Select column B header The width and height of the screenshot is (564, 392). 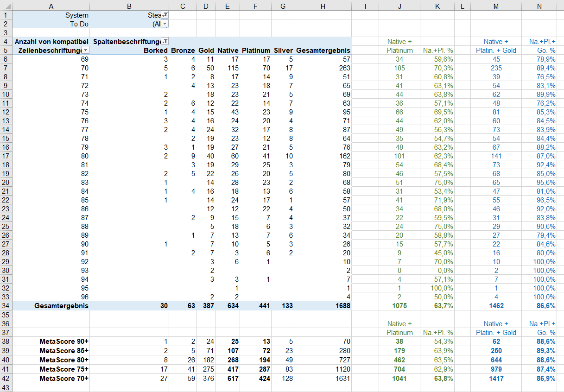tap(129, 6)
